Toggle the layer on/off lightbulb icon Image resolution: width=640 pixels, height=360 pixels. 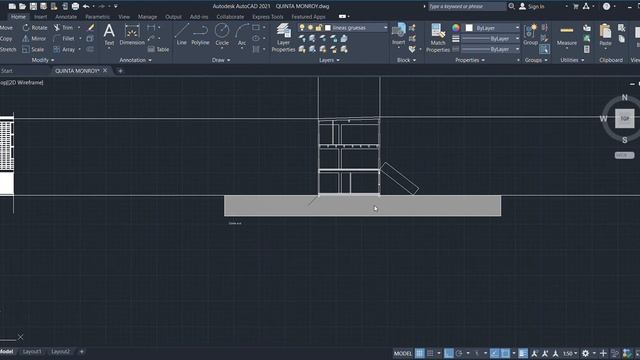[x=302, y=28]
